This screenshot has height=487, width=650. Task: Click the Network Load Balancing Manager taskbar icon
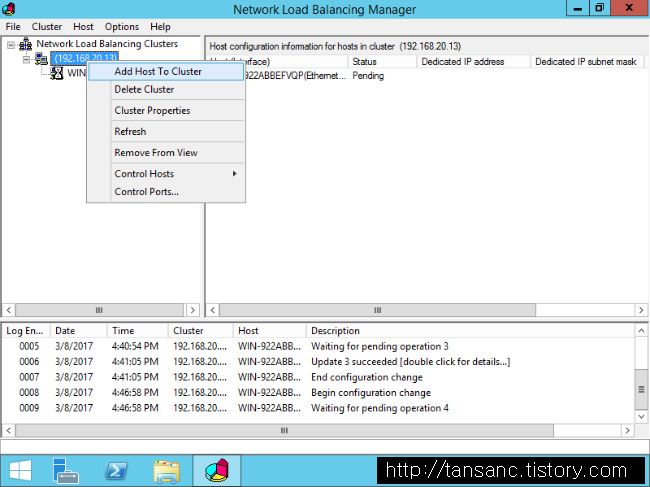(x=217, y=470)
